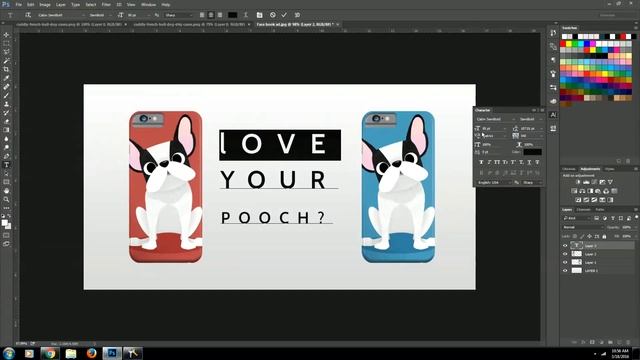
Task: Switch to Face book ad.jpg document tab
Action: 295,24
